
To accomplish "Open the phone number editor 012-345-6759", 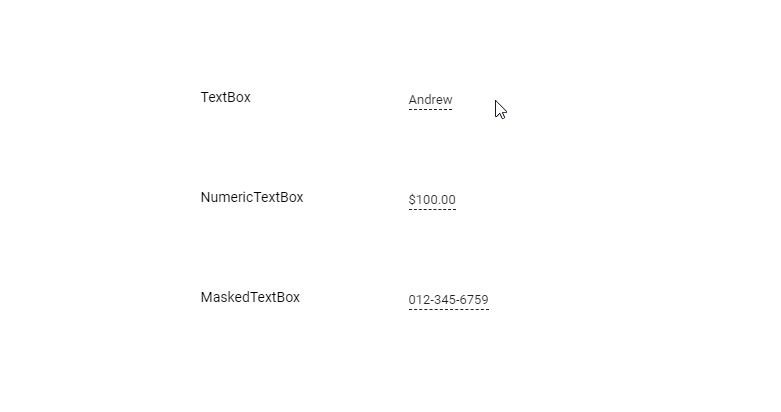I will point(448,300).
